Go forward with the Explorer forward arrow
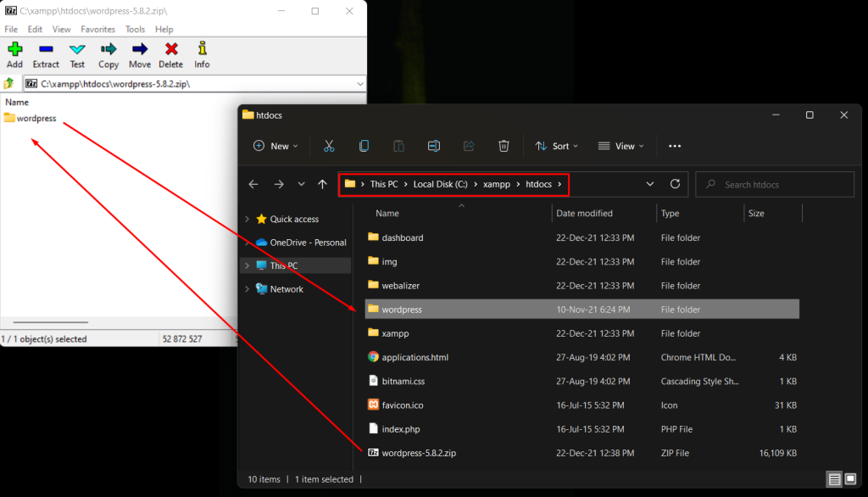The image size is (868, 497). [278, 184]
